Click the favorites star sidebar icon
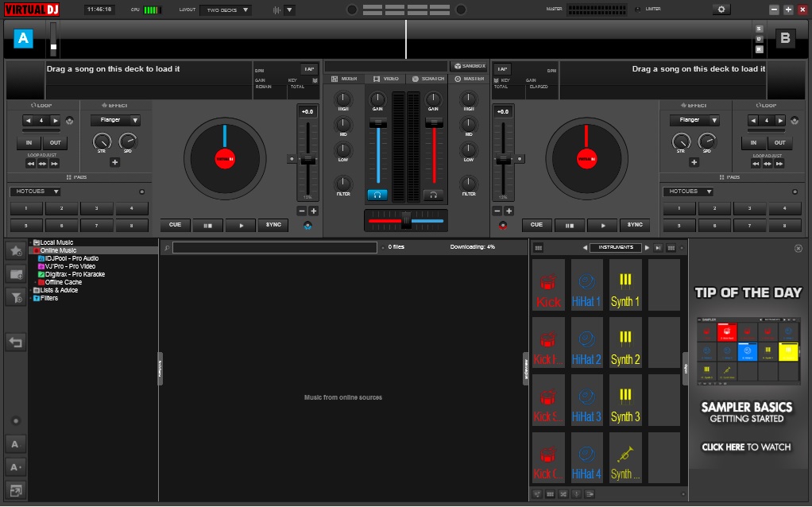This screenshot has height=507, width=812. coord(16,250)
